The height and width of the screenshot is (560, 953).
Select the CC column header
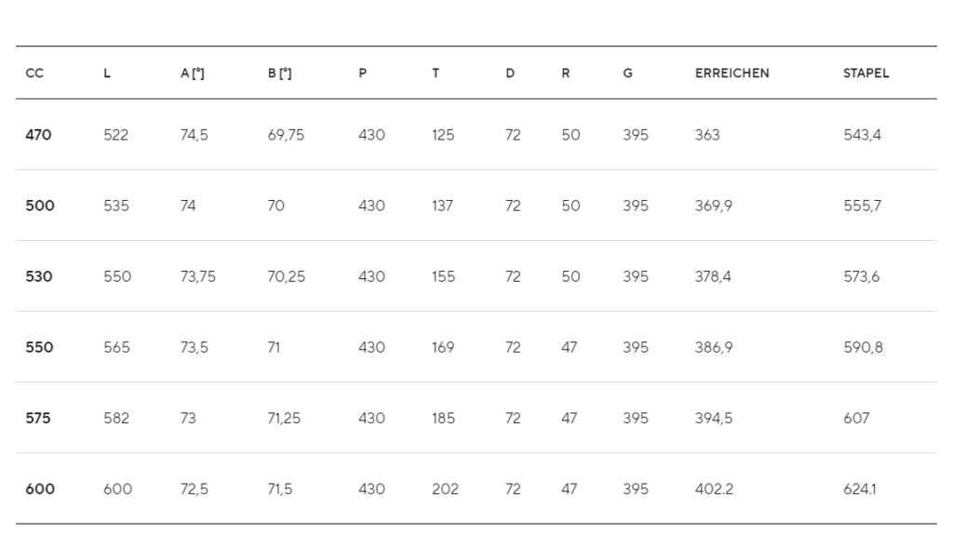[34, 73]
